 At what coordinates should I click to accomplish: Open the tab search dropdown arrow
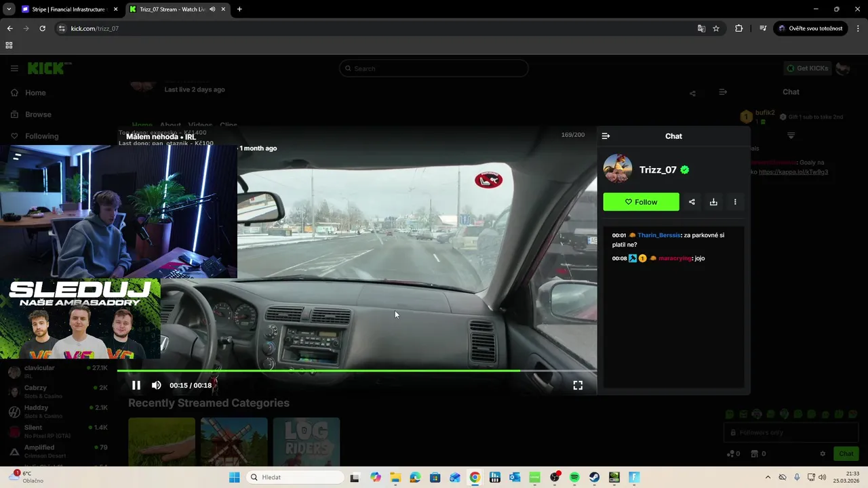pyautogui.click(x=9, y=9)
